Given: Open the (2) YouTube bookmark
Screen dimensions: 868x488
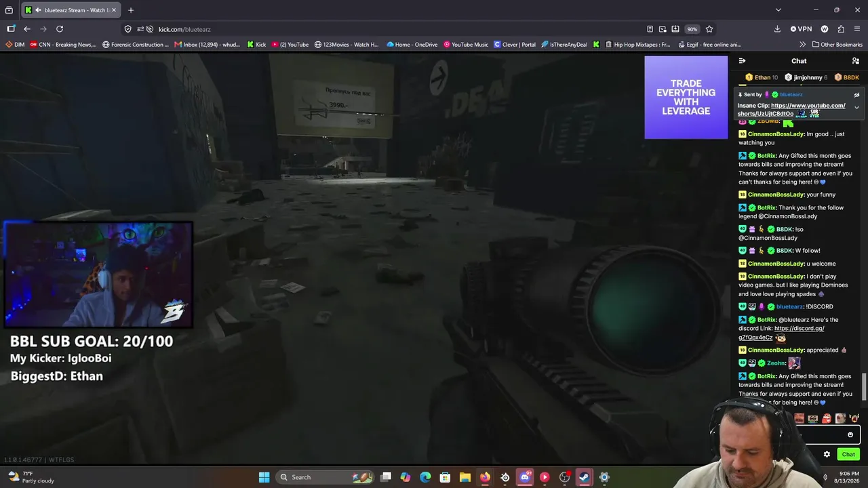Looking at the screenshot, I should pos(290,45).
